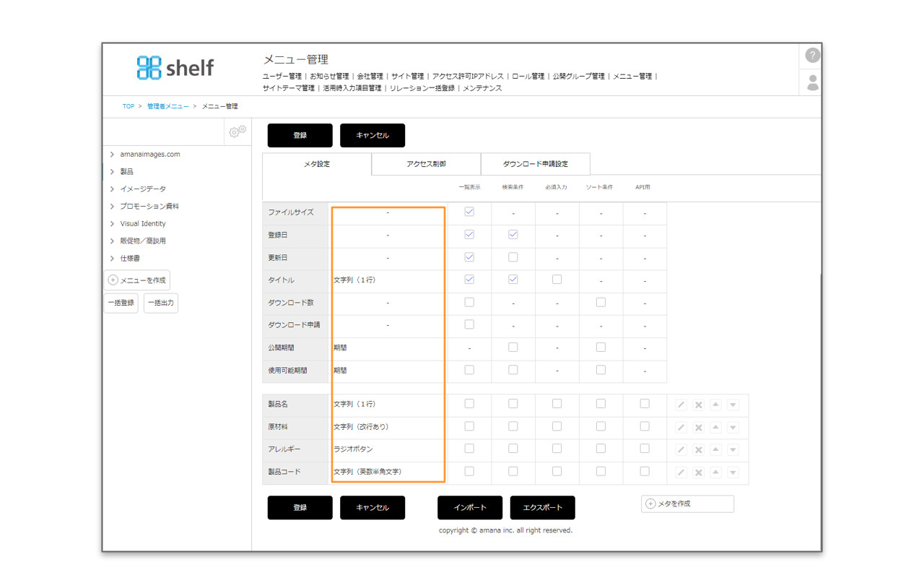Switch to the メタ設定 tab
Screen dimensions: 924x578
[317, 164]
